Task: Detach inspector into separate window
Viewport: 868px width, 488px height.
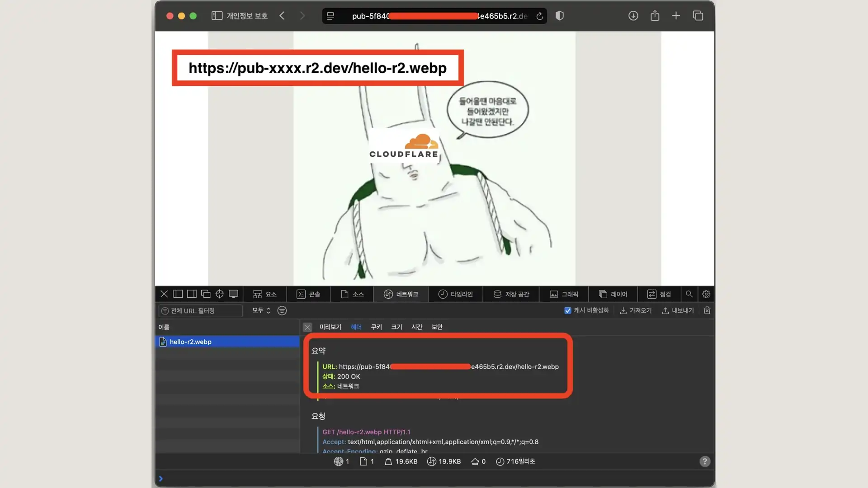Action: point(206,294)
